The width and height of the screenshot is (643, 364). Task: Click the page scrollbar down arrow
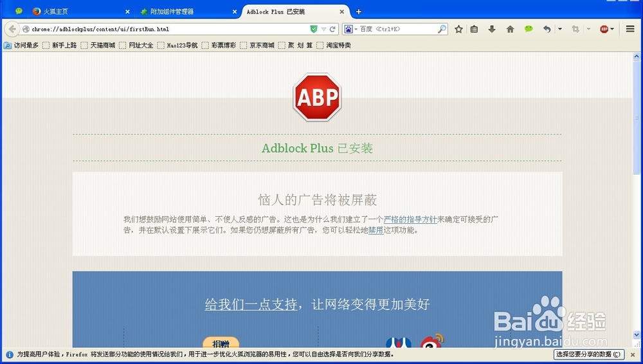(x=637, y=335)
